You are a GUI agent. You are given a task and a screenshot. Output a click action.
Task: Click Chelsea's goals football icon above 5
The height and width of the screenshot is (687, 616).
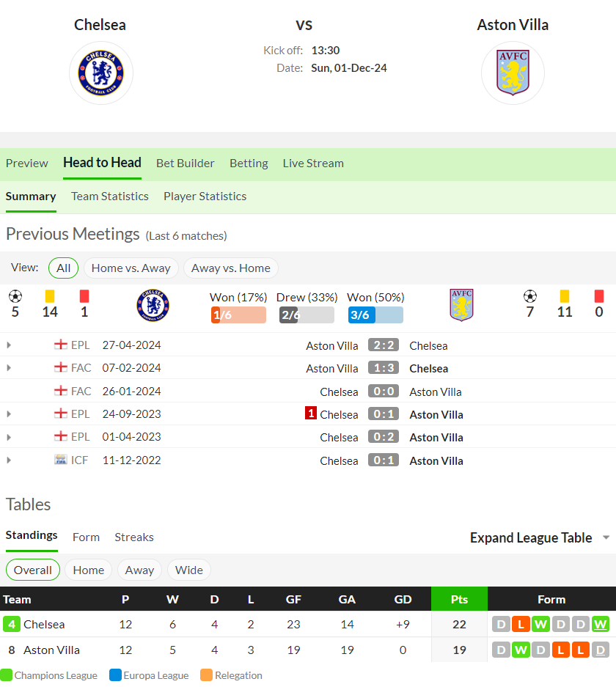15,297
